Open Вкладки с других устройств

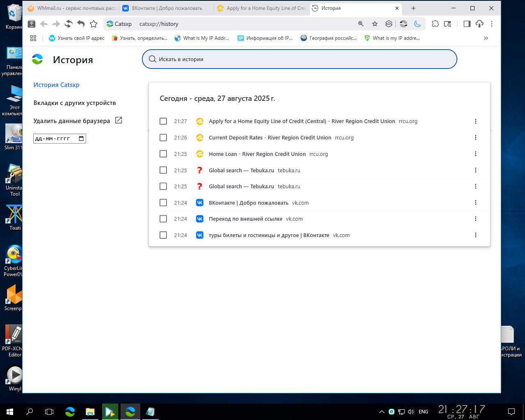pos(75,103)
